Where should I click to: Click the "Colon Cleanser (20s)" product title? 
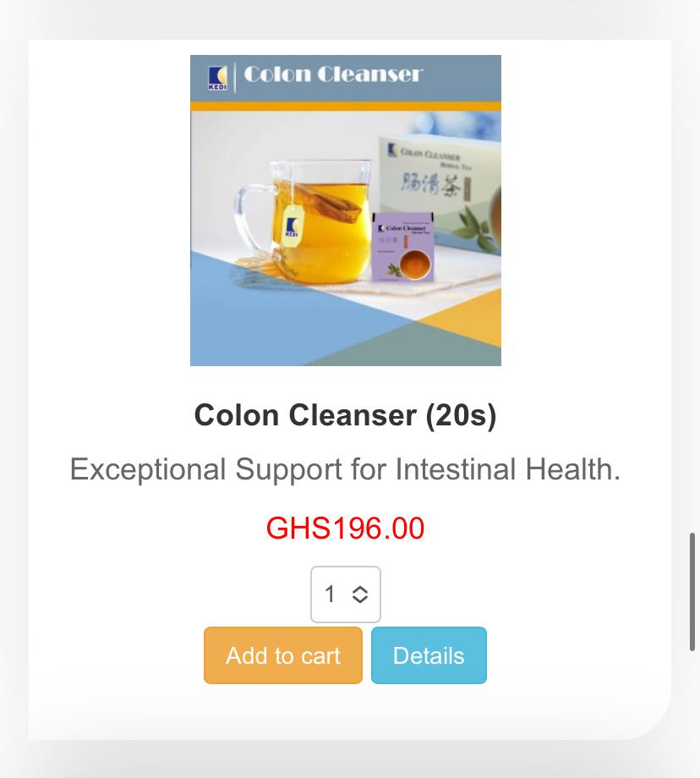click(345, 415)
